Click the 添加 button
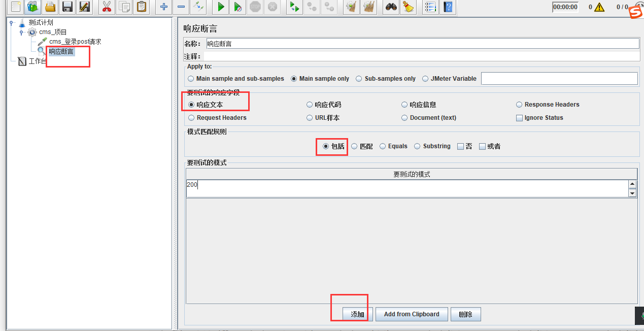Image resolution: width=644 pixels, height=331 pixels. (x=358, y=314)
